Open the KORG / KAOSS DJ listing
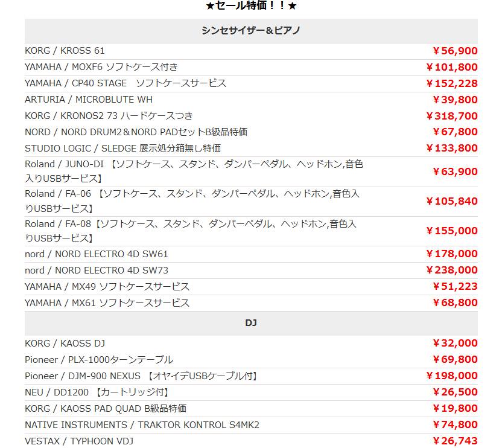The image size is (499, 448). (x=65, y=343)
